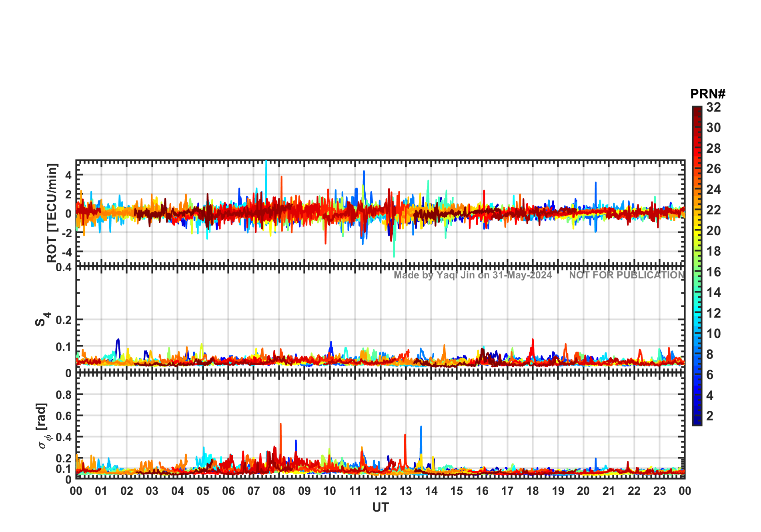The height and width of the screenshot is (532, 761).
Task: Click UT axis hour label 06
Action: 228,491
